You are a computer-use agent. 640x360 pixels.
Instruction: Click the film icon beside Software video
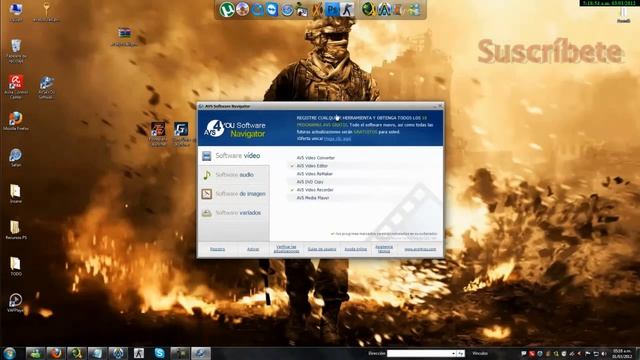click(x=207, y=156)
